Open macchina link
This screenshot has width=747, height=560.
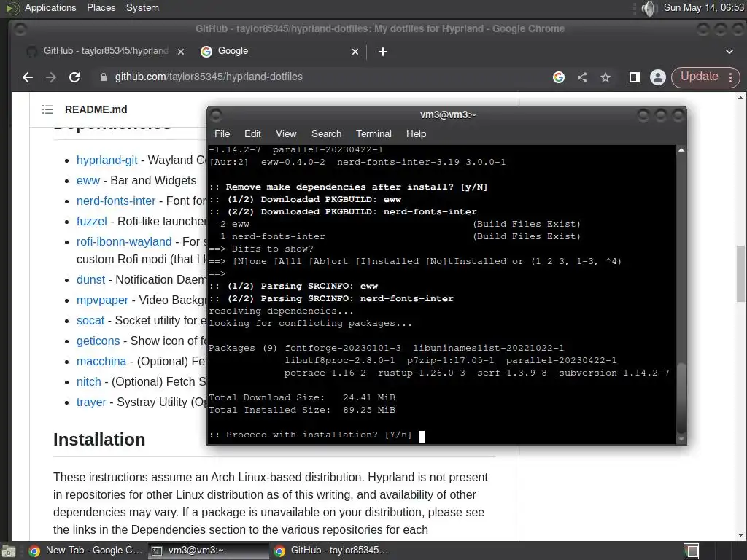pyautogui.click(x=101, y=362)
